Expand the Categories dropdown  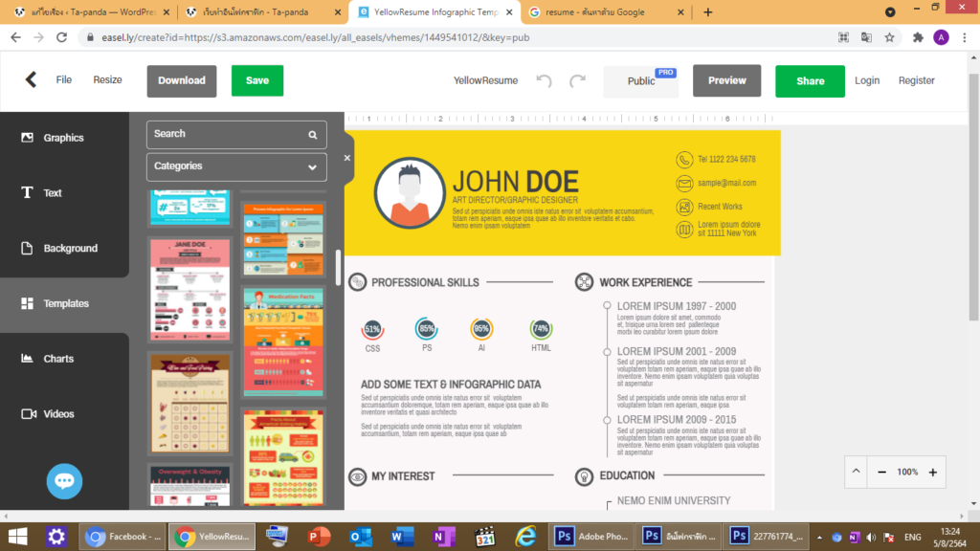(x=236, y=166)
